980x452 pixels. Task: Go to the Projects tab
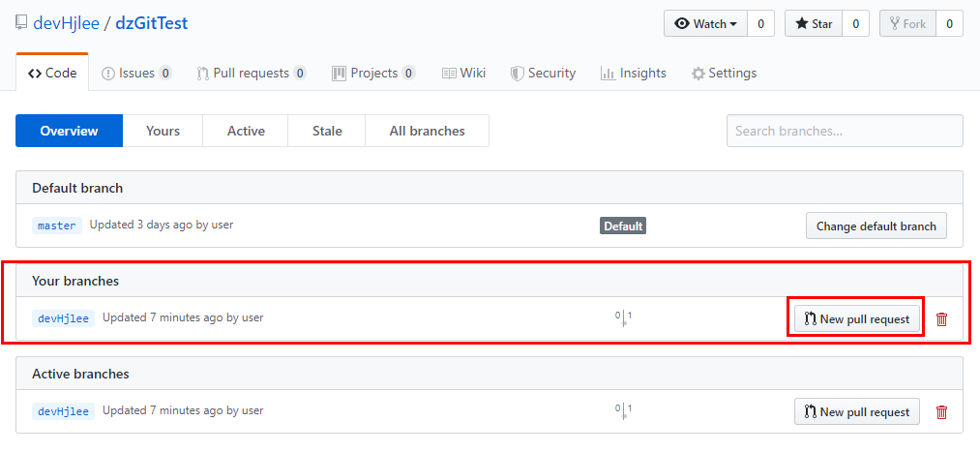tap(373, 74)
